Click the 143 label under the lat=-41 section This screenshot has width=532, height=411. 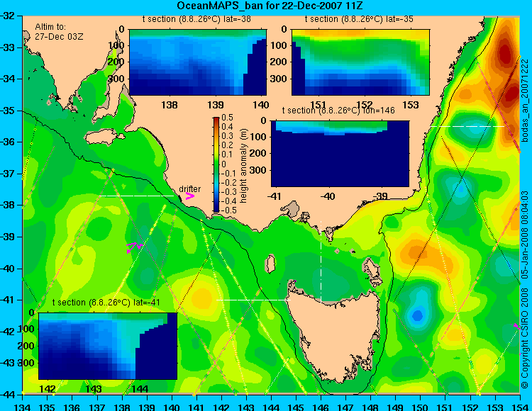point(94,389)
